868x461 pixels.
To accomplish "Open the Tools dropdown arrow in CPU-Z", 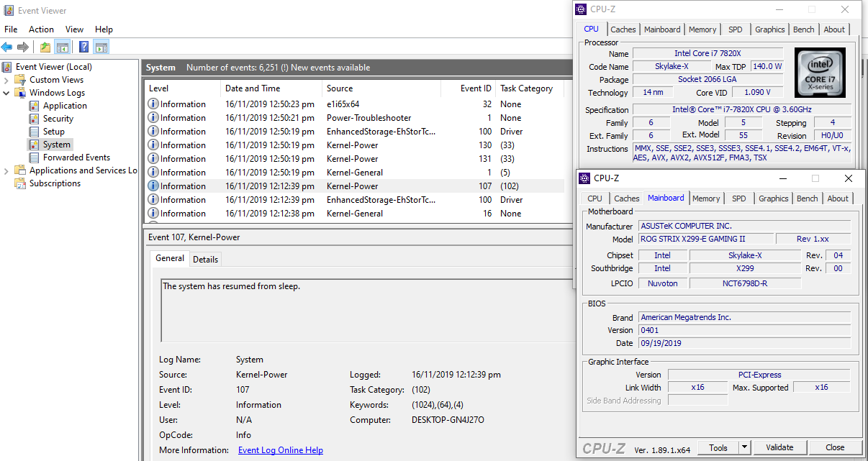I will [745, 447].
